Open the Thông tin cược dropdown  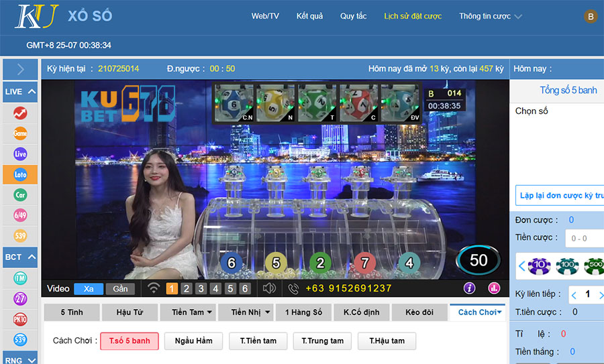click(490, 16)
